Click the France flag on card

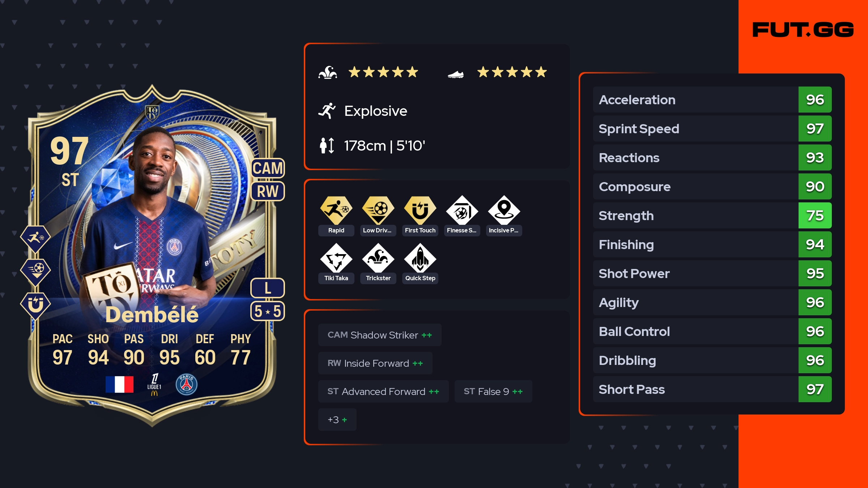pos(119,384)
